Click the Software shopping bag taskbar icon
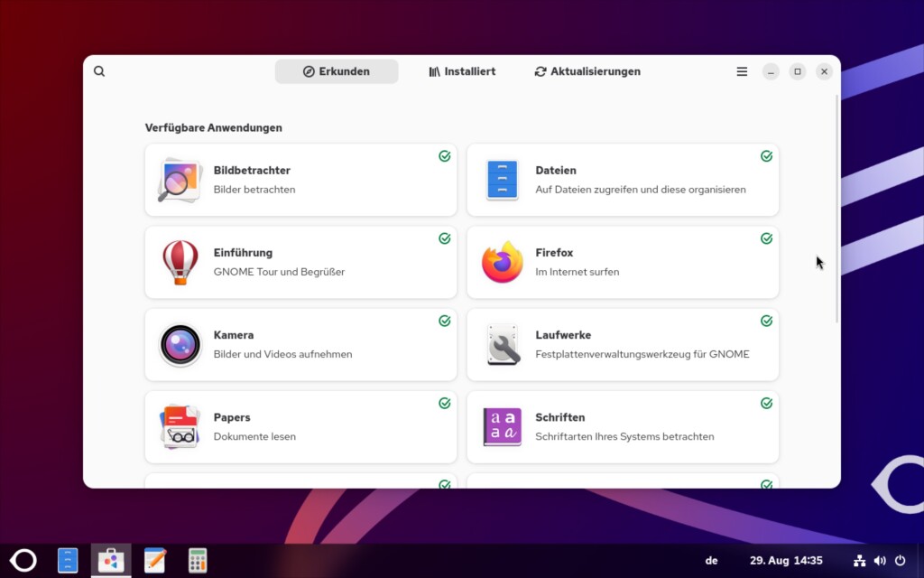 pyautogui.click(x=111, y=560)
